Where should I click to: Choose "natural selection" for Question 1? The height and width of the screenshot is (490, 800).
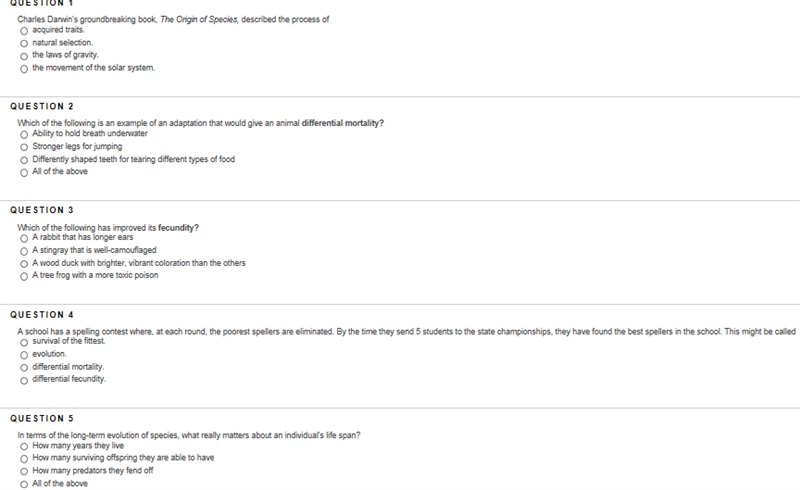[24, 44]
